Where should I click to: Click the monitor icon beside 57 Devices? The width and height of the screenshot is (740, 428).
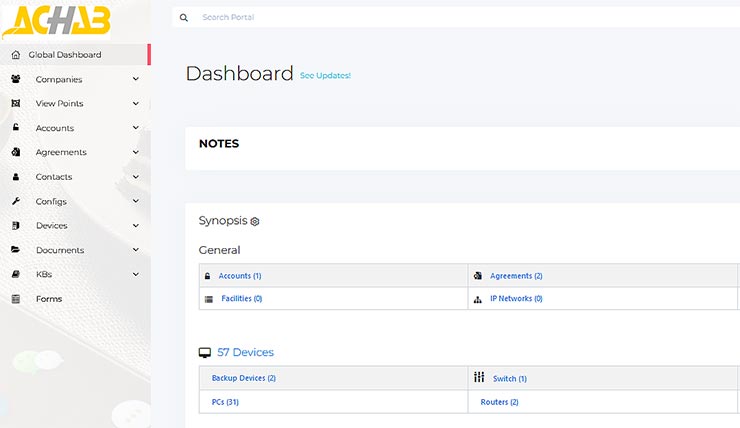[205, 353]
